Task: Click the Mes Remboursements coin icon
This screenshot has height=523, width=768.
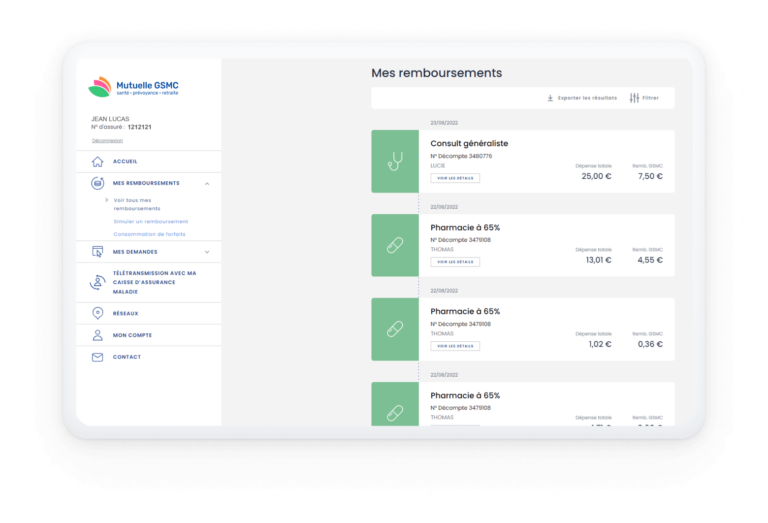Action: [97, 183]
